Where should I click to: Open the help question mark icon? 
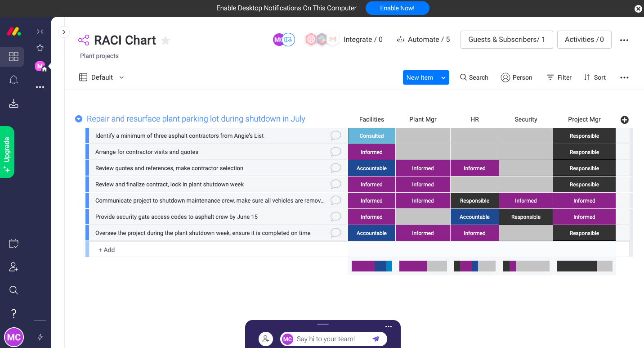[14, 313]
